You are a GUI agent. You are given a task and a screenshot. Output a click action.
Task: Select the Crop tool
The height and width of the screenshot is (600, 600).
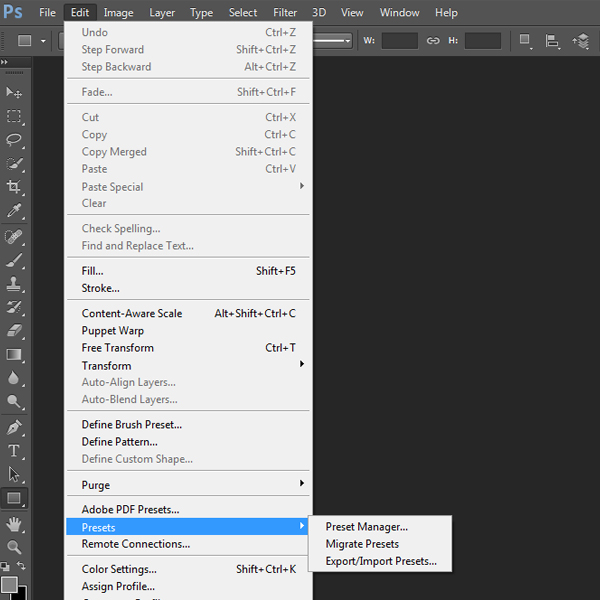14,187
